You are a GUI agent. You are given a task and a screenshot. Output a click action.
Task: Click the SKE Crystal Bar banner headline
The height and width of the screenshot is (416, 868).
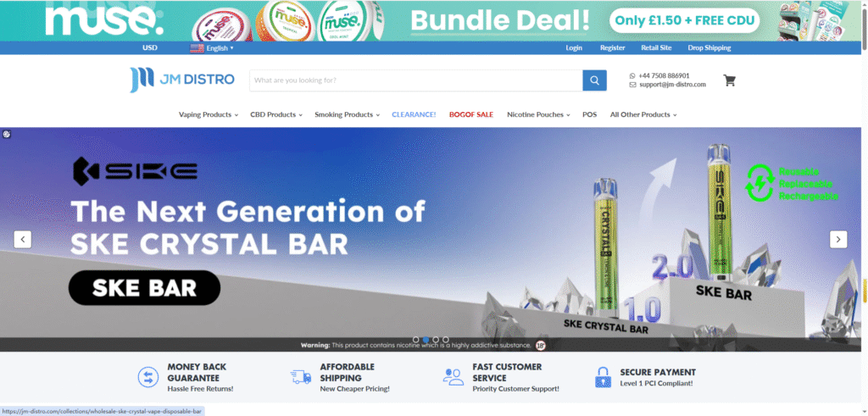coord(248,227)
